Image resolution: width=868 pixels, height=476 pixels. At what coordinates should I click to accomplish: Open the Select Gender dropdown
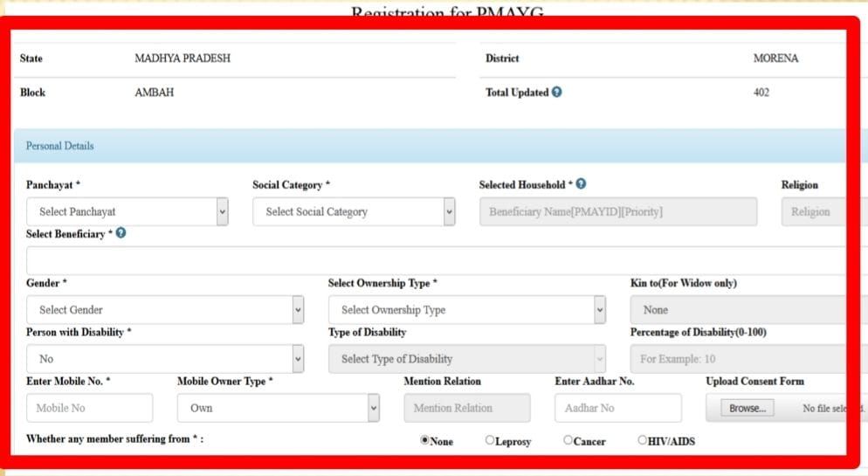tap(165, 309)
